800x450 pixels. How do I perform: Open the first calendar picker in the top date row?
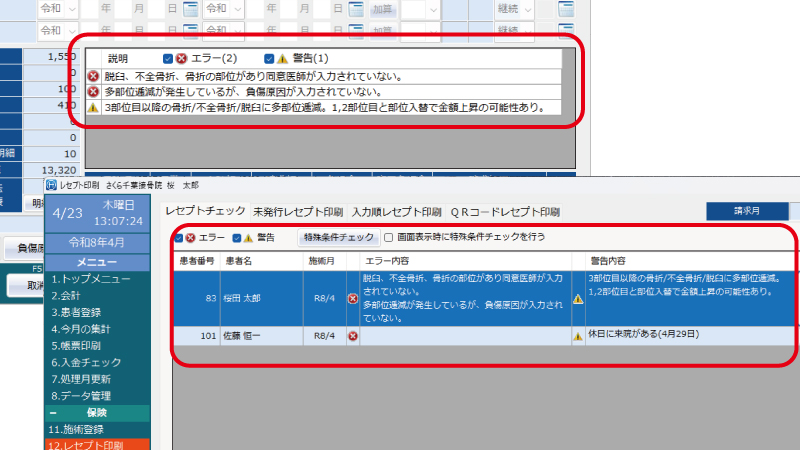coord(190,9)
